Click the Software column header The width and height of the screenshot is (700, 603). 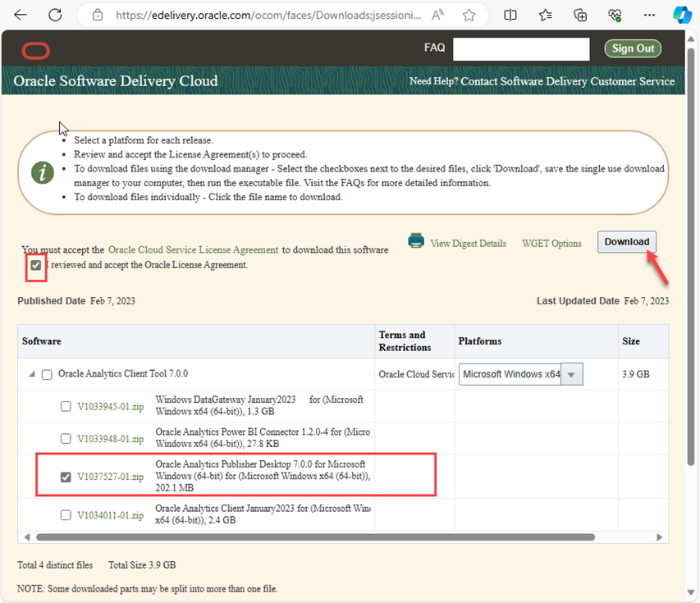point(196,341)
